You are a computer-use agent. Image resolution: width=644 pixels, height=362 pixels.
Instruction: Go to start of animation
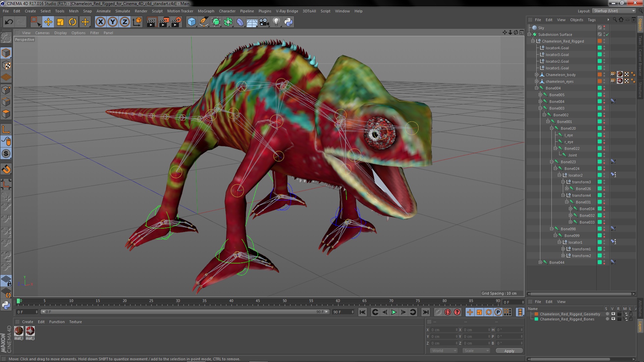point(362,312)
